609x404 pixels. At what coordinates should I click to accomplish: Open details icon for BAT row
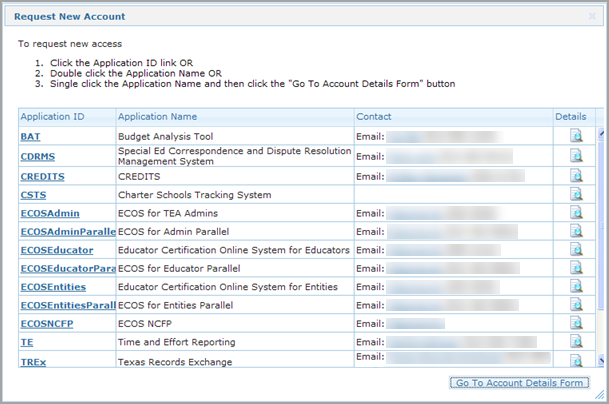[575, 135]
